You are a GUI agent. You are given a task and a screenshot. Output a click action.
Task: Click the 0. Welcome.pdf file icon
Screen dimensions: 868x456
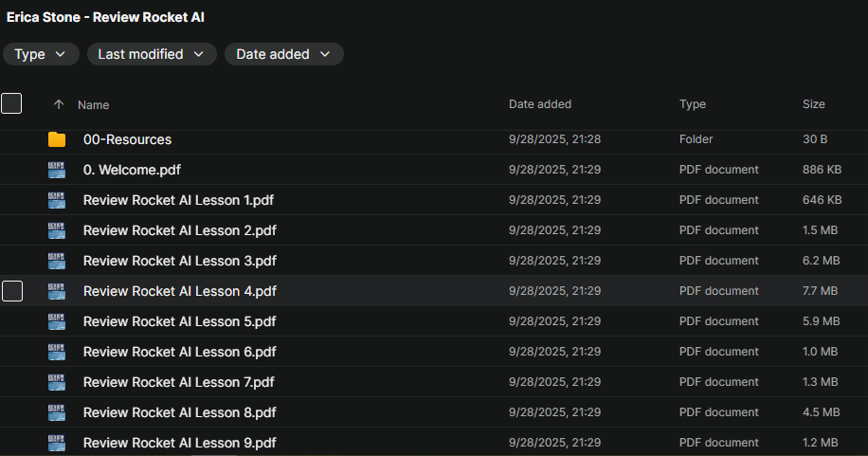[57, 170]
